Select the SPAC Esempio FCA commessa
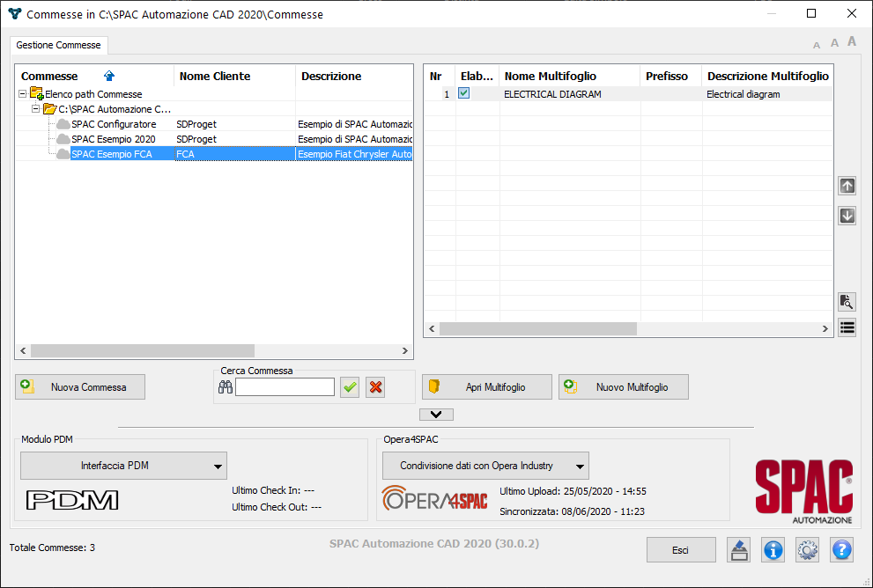 click(112, 154)
